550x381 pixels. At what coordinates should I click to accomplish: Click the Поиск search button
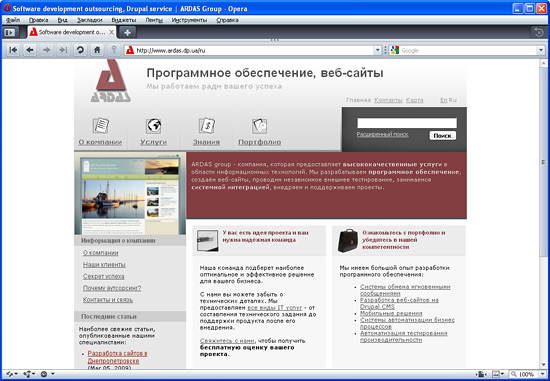tap(442, 136)
